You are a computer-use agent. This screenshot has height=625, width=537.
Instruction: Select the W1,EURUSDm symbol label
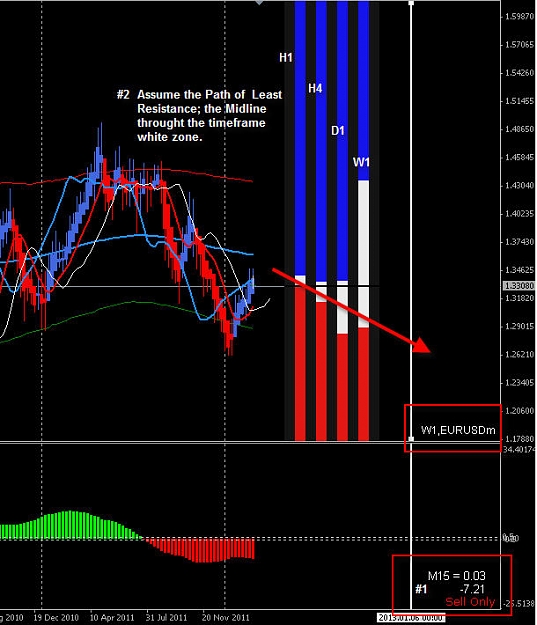pos(458,430)
